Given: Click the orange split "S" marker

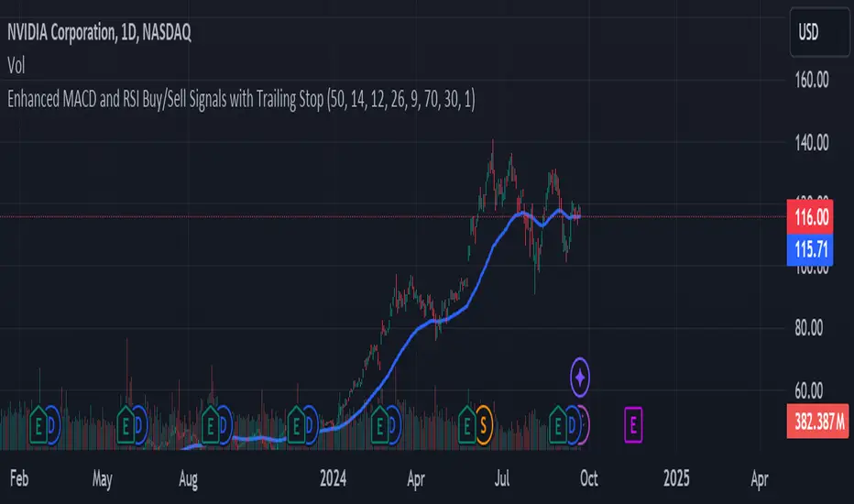Looking at the screenshot, I should pyautogui.click(x=484, y=424).
